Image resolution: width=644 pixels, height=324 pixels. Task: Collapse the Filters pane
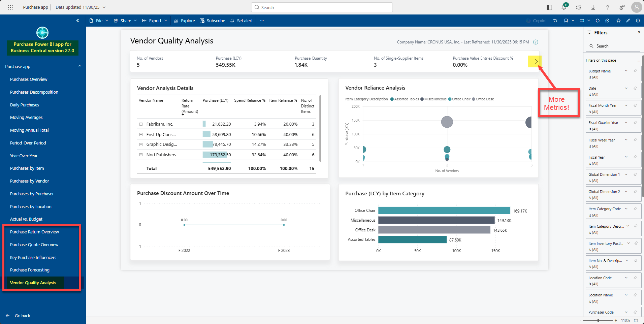pyautogui.click(x=639, y=32)
